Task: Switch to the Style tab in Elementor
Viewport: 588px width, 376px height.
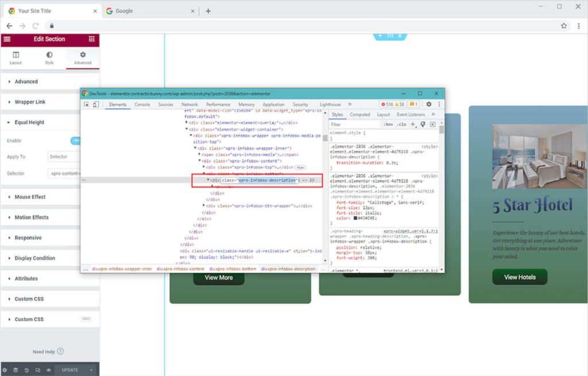Action: [x=49, y=58]
